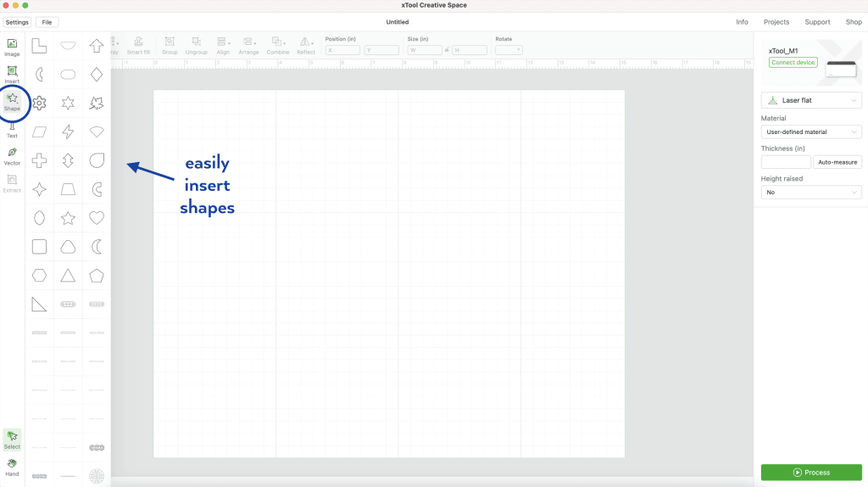
Task: Activate the Select cursor tool
Action: 12,439
